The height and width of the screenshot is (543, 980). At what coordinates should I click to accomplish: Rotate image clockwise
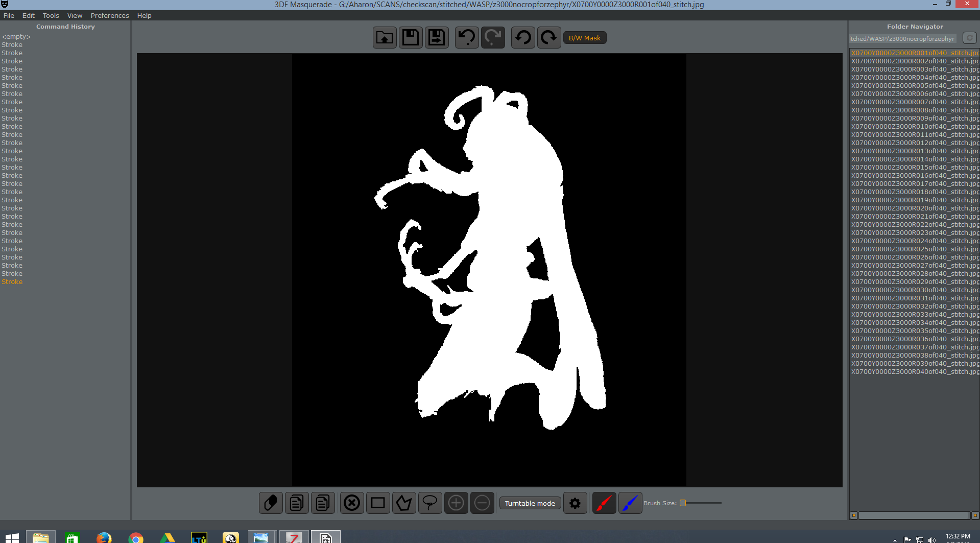click(549, 38)
